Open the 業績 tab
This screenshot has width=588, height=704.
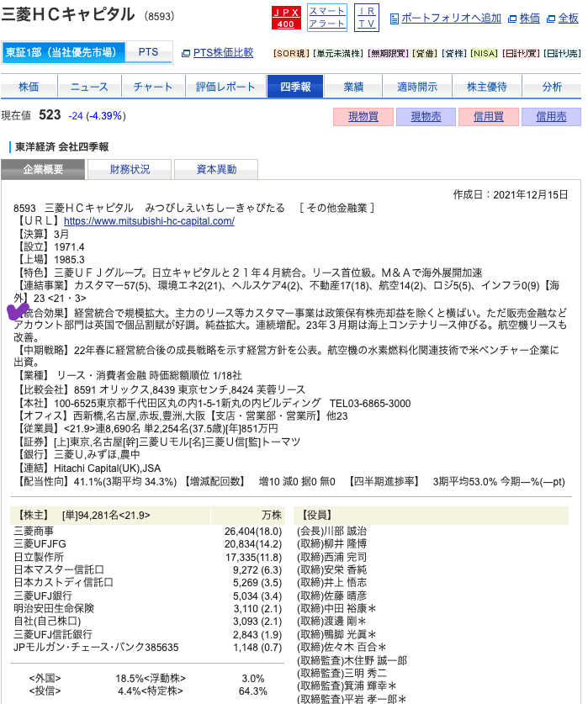pyautogui.click(x=353, y=87)
